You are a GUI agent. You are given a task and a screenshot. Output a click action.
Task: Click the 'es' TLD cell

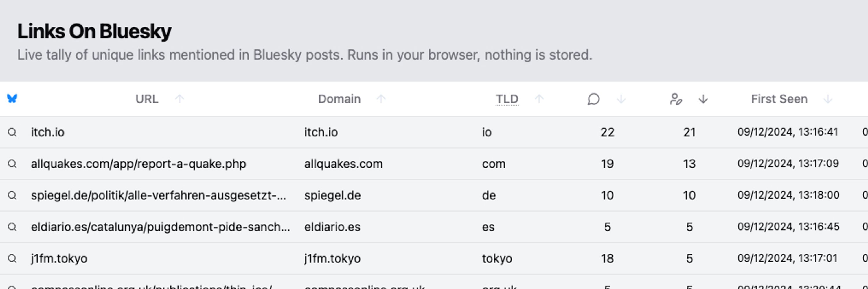[x=488, y=227]
